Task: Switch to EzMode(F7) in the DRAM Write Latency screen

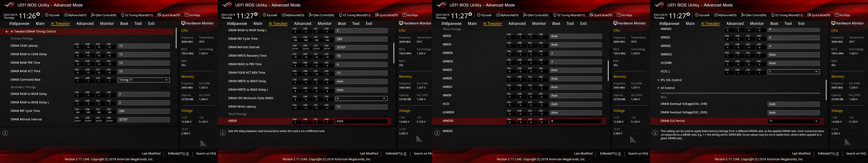Action: point(396,154)
